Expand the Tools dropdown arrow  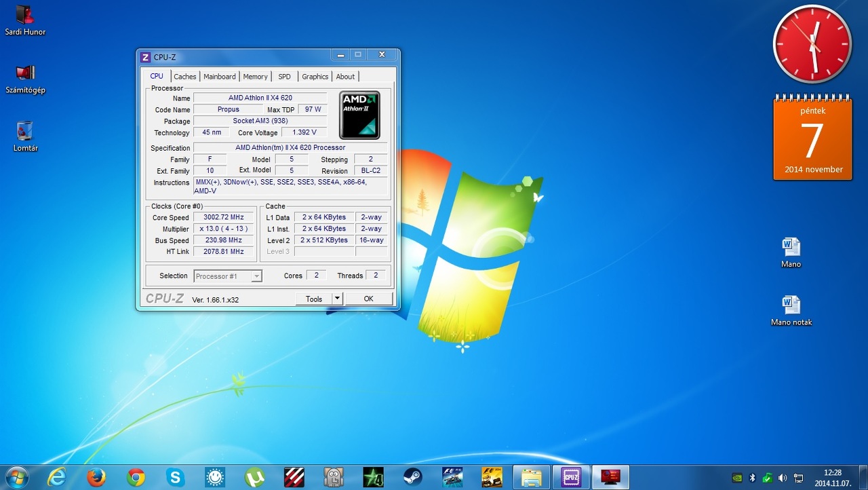pyautogui.click(x=337, y=299)
